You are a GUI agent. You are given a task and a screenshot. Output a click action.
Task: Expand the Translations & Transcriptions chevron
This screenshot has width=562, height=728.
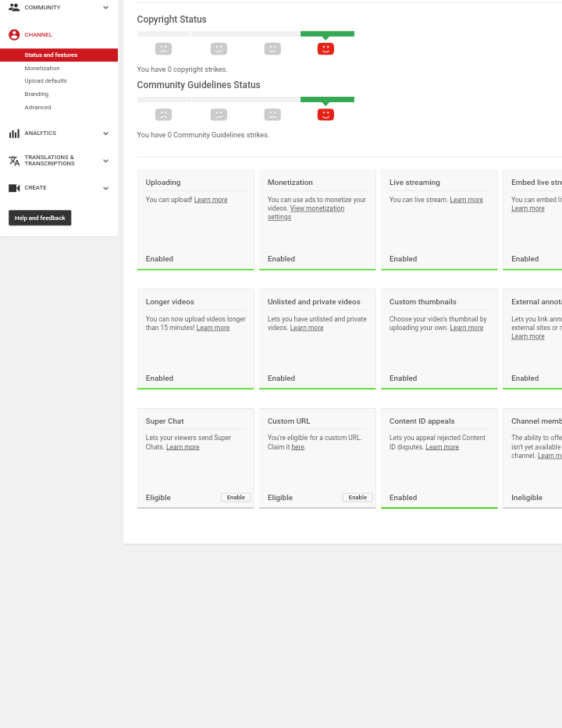click(x=106, y=161)
